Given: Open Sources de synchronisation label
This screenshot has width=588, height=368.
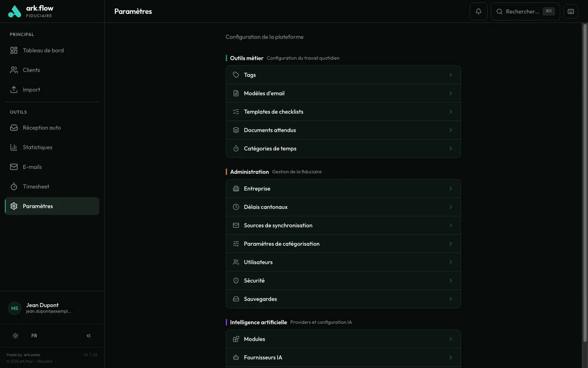Looking at the screenshot, I should (278, 225).
